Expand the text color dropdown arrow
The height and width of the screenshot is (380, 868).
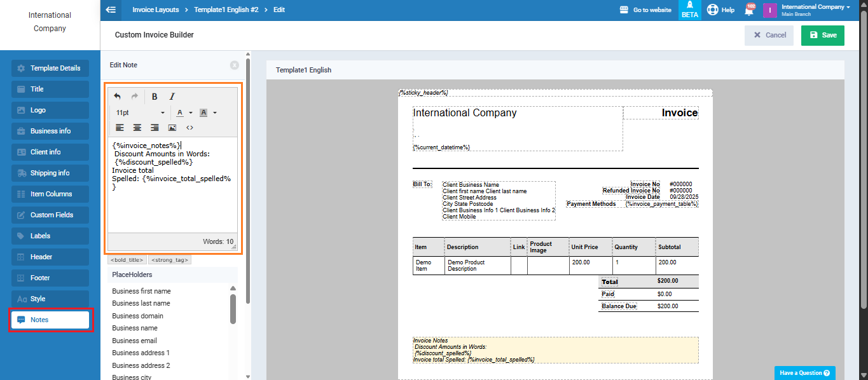point(191,113)
